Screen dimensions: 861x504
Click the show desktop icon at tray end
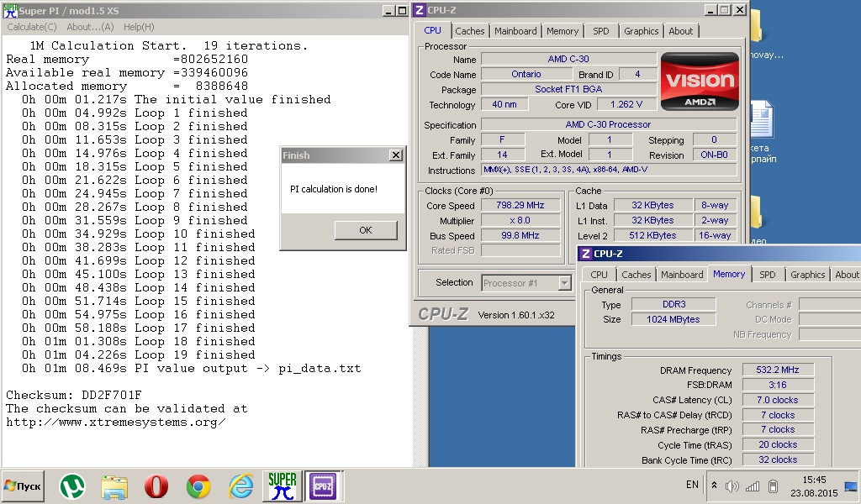(851, 486)
